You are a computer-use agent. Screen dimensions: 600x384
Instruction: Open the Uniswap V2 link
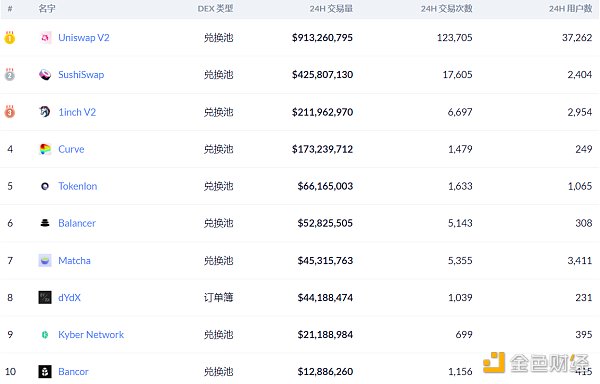coord(84,37)
